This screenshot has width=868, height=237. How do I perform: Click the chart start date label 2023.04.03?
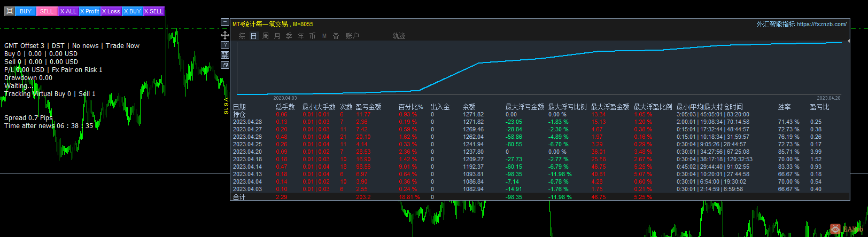pos(285,98)
